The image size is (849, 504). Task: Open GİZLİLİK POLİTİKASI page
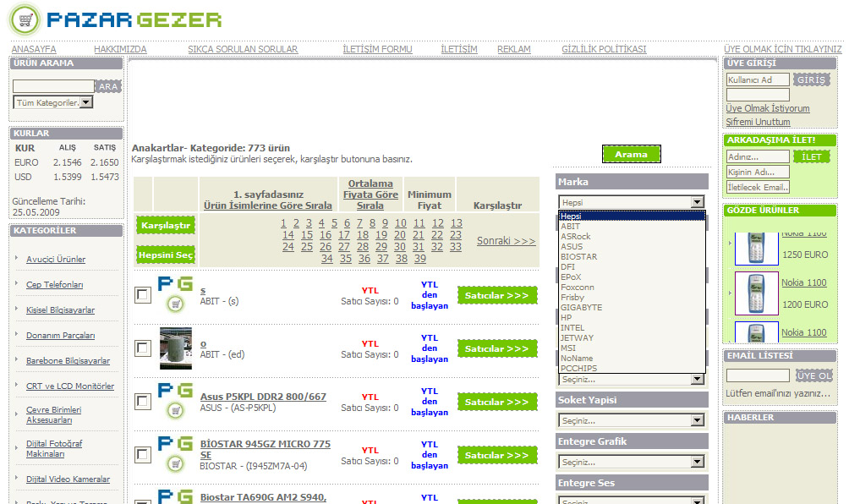click(x=604, y=49)
